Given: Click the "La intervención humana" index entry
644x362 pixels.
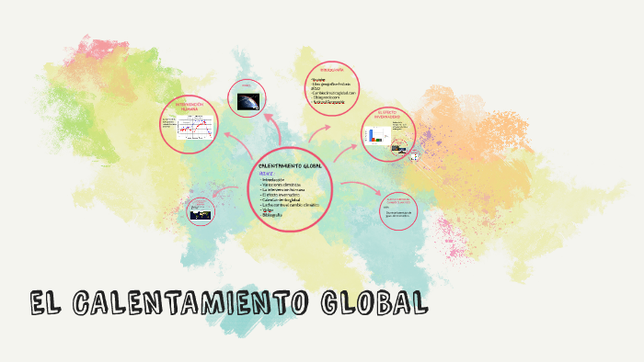Looking at the screenshot, I should pyautogui.click(x=283, y=190).
